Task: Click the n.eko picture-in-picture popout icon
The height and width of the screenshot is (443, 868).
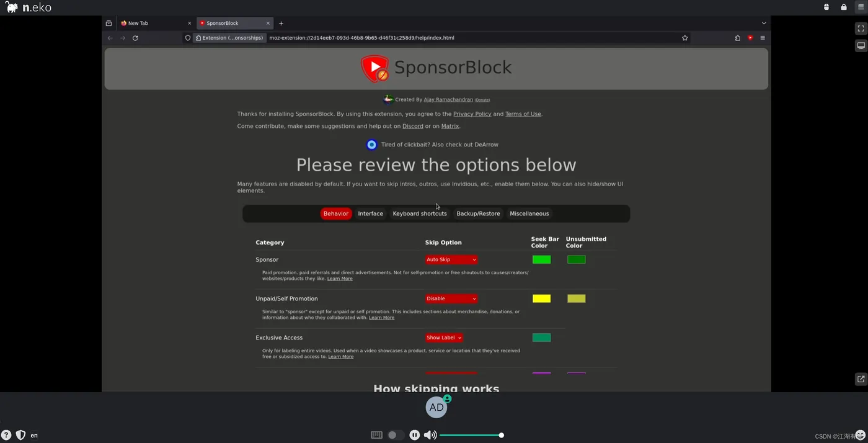Action: coord(861,378)
